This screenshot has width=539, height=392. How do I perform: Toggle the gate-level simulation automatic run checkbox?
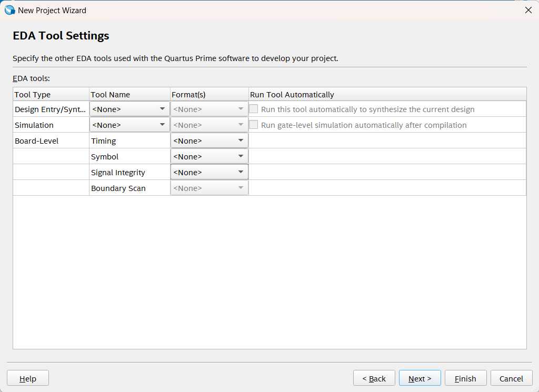tap(254, 125)
